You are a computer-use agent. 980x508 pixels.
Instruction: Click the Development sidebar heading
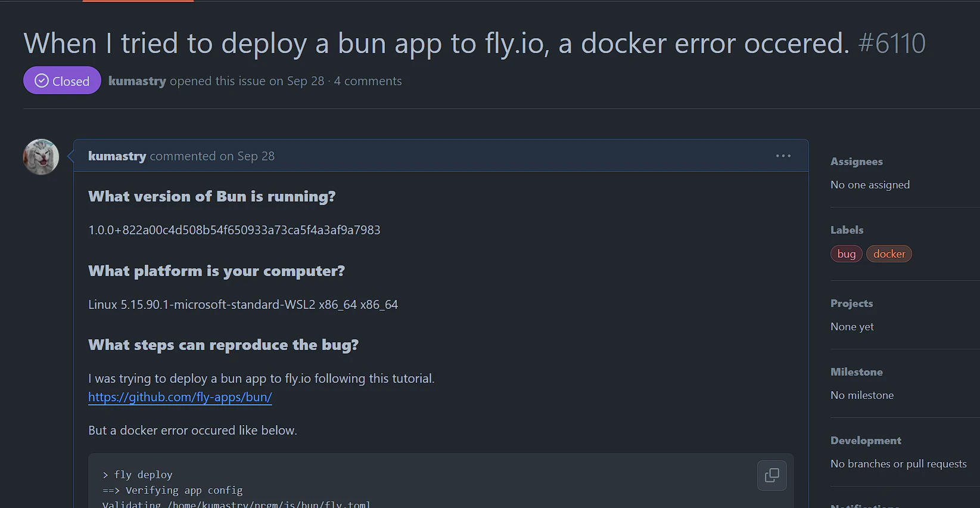coord(866,441)
